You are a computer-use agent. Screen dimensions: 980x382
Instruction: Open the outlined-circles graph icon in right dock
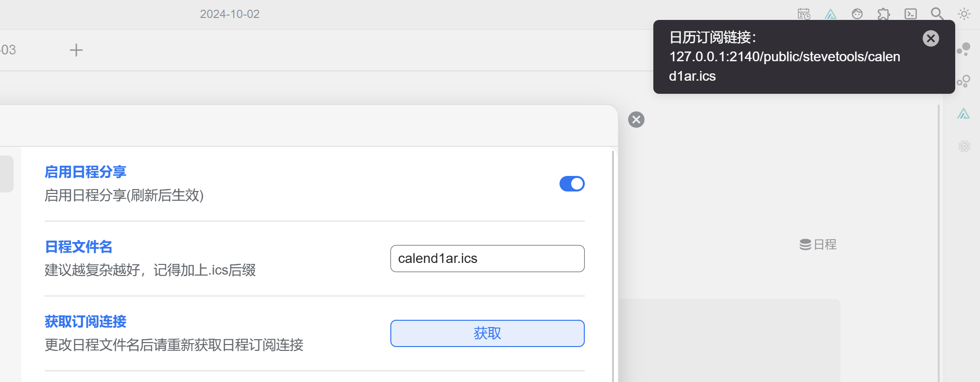click(x=963, y=81)
